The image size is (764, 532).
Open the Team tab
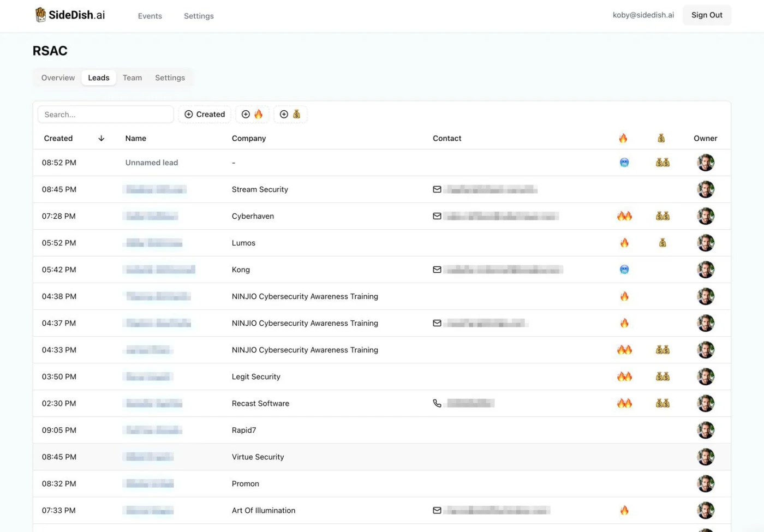pos(132,77)
